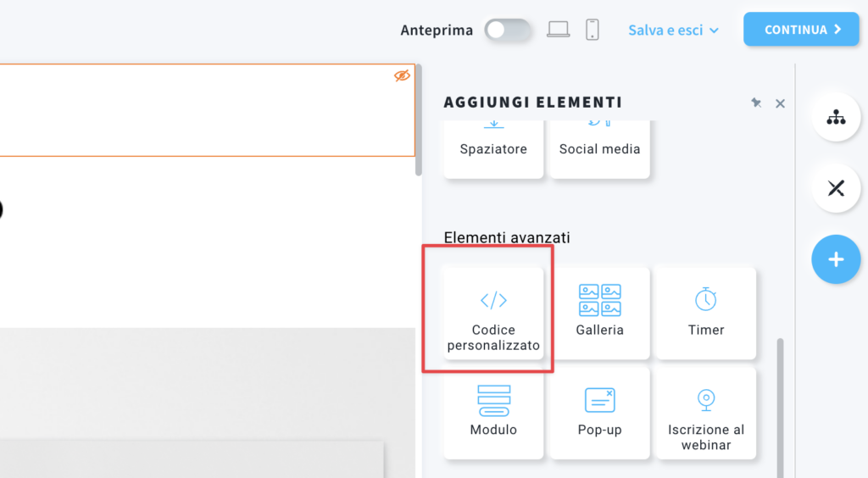The height and width of the screenshot is (478, 868).
Task: Click the chevron next to Salva e esci
Action: coord(714,31)
